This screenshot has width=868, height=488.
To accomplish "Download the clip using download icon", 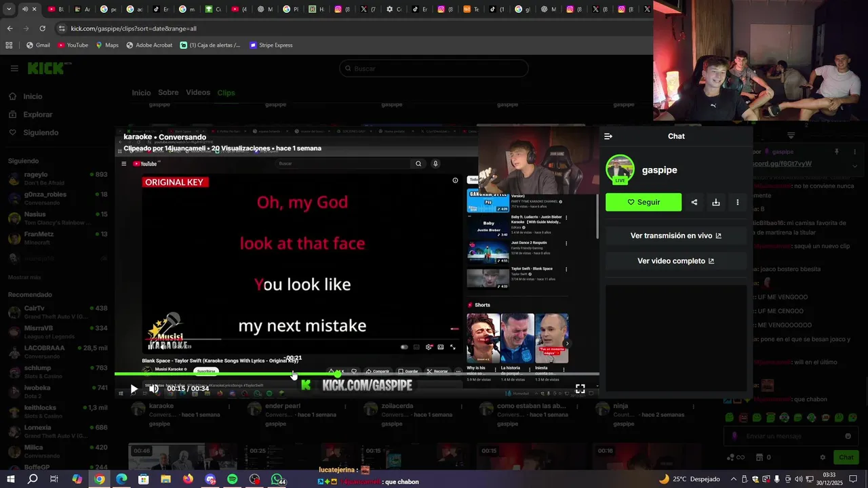I will 716,202.
